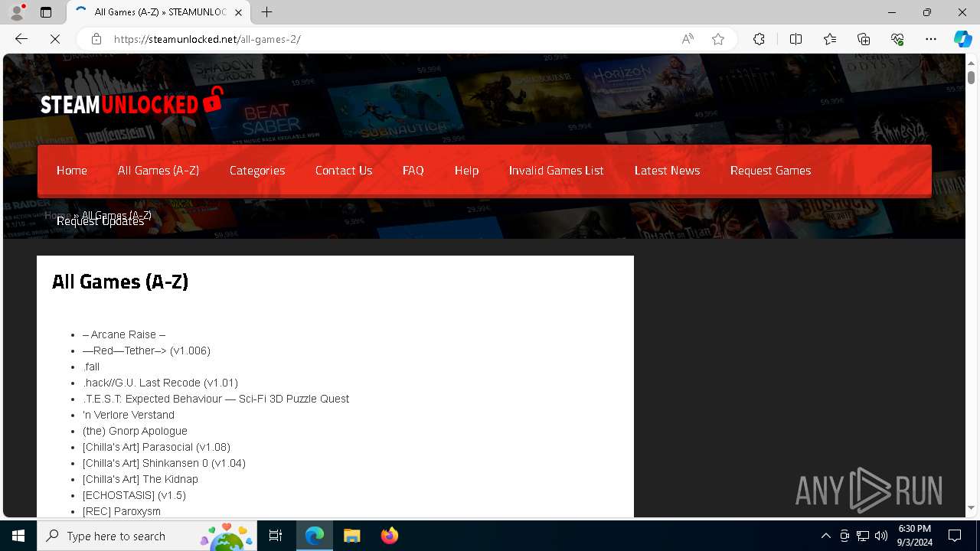980x551 pixels.
Task: Click the page vertical scrollbar thumb
Action: coord(971,77)
